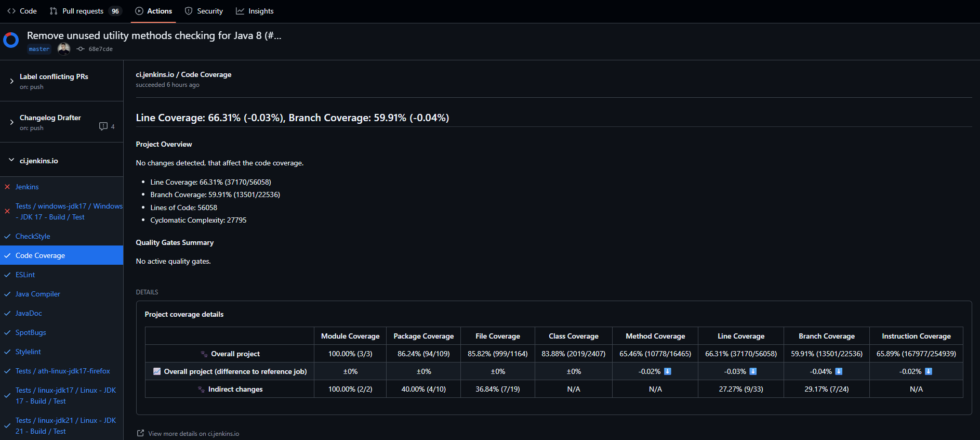The height and width of the screenshot is (440, 980).
Task: Open the linux-jdk17 Build / Test check
Action: [66, 396]
